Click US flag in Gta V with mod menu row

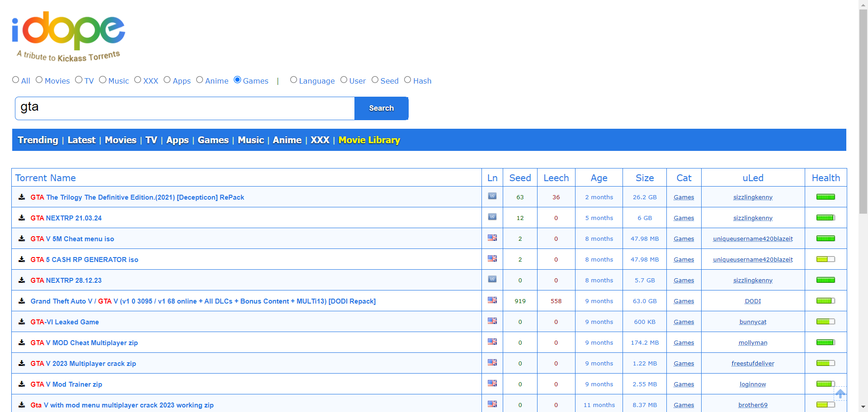point(492,404)
